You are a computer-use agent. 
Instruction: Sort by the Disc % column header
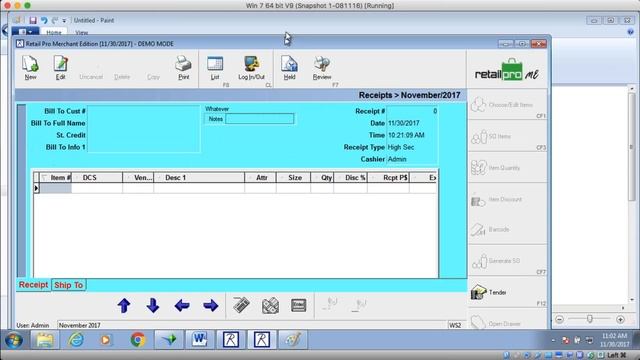351,178
